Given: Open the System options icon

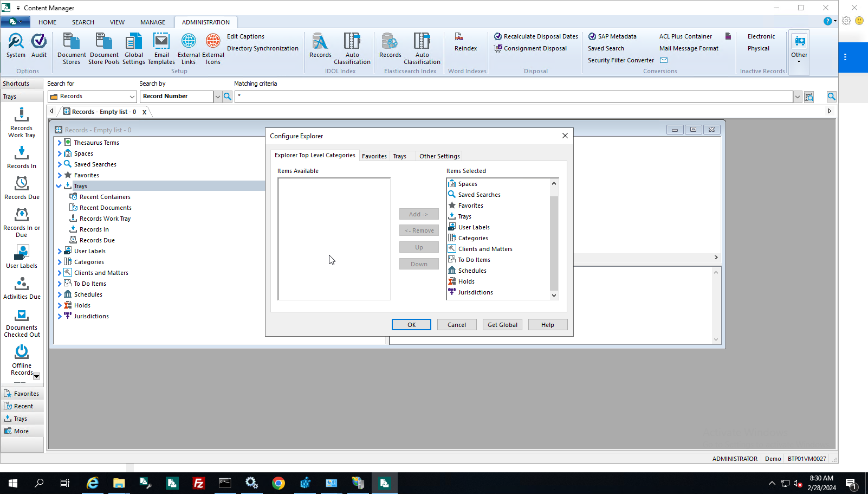Looking at the screenshot, I should tap(16, 46).
